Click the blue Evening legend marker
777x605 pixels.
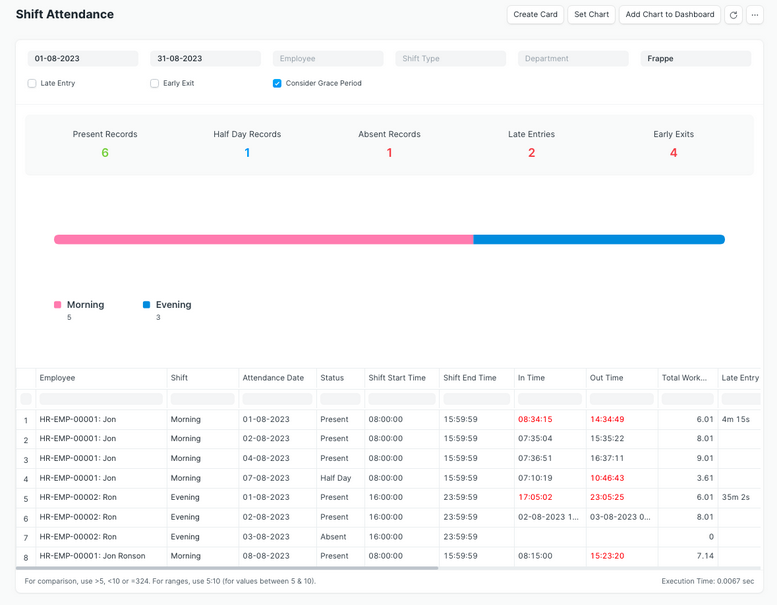147,305
